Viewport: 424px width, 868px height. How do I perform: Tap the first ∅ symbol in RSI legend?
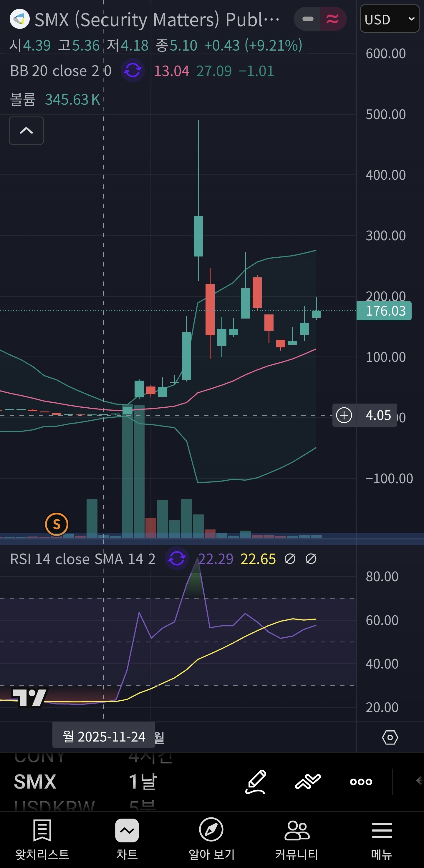290,559
